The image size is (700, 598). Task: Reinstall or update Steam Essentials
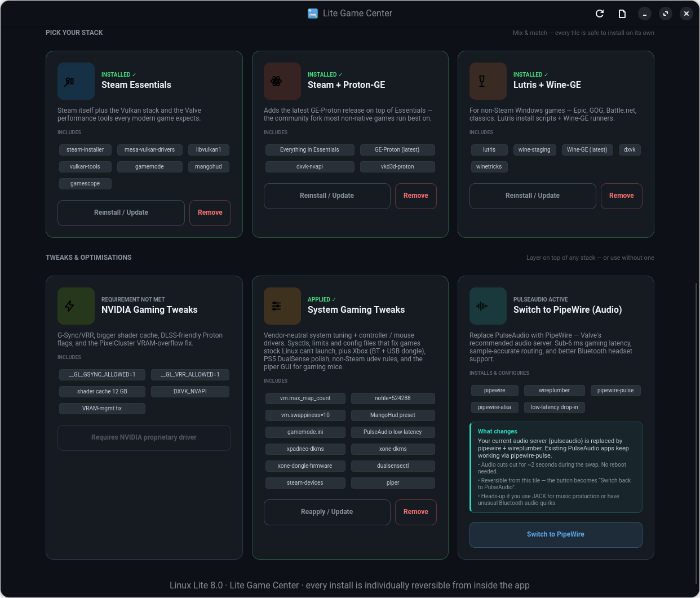click(x=121, y=213)
